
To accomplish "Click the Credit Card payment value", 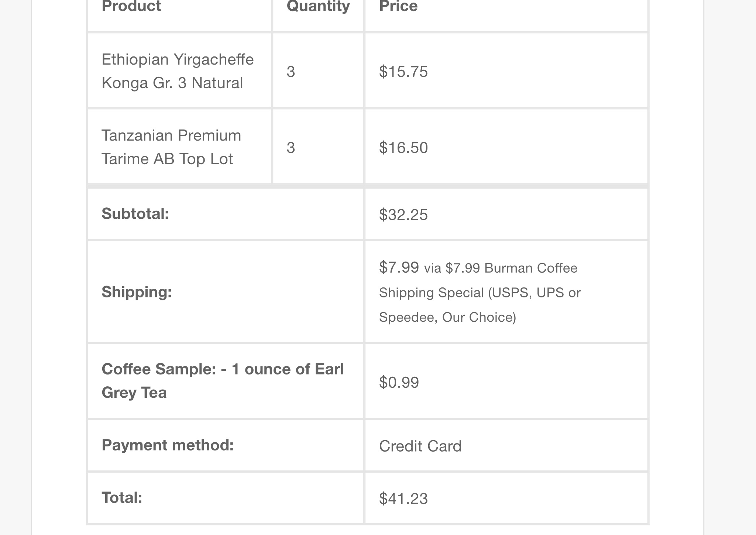I will 420,446.
